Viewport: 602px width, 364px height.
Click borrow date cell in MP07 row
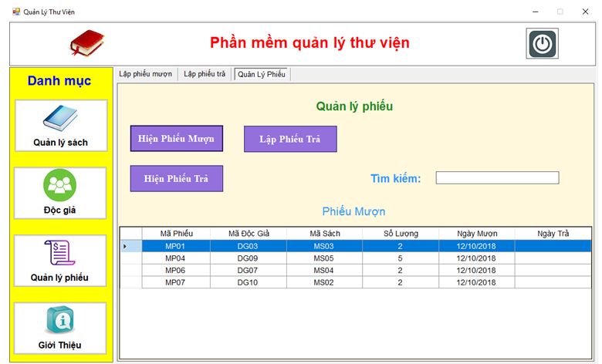click(476, 282)
